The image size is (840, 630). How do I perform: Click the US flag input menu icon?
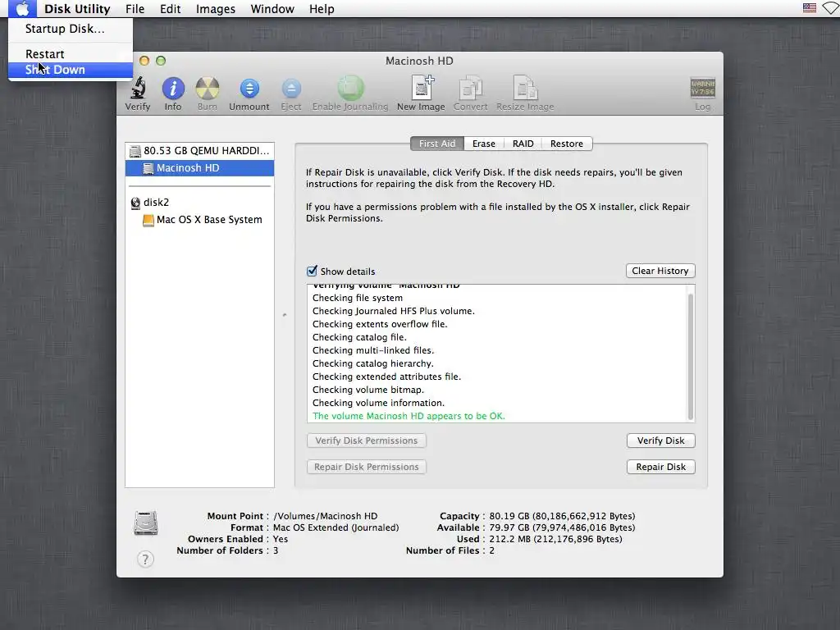[810, 8]
